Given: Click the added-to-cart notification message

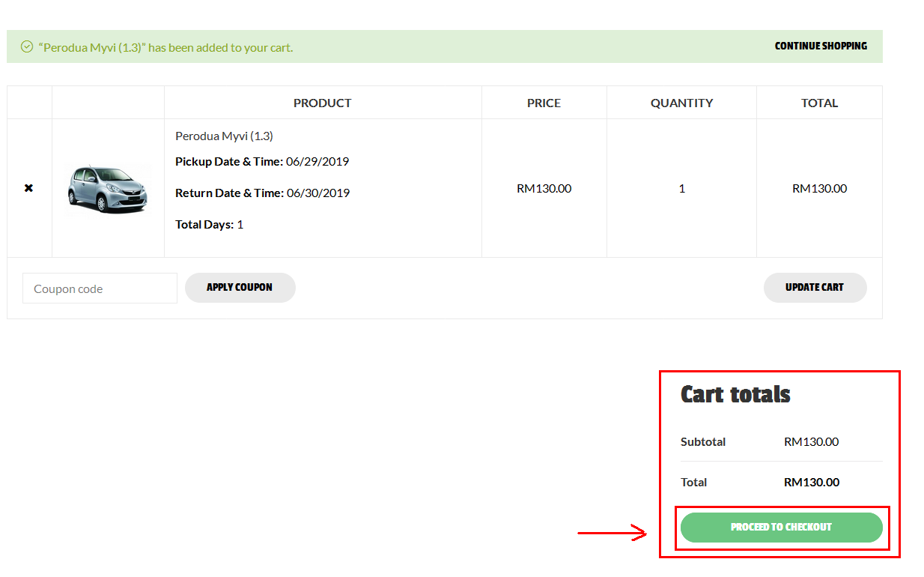Looking at the screenshot, I should pos(165,47).
